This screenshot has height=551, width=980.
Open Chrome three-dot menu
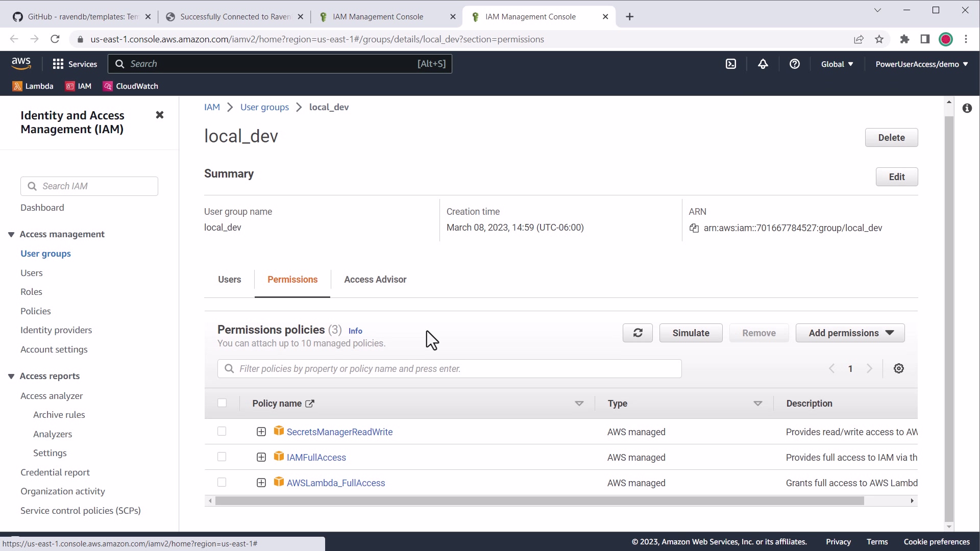pyautogui.click(x=966, y=39)
